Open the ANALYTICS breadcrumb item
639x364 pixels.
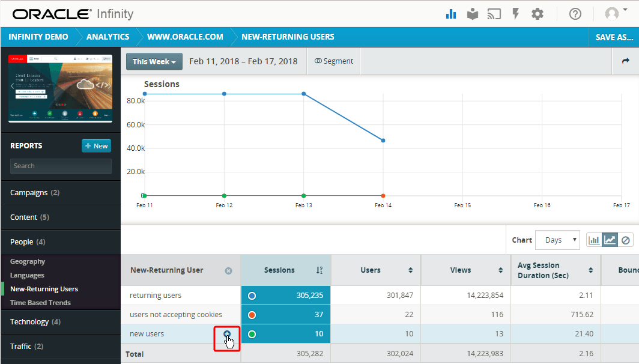[108, 37]
